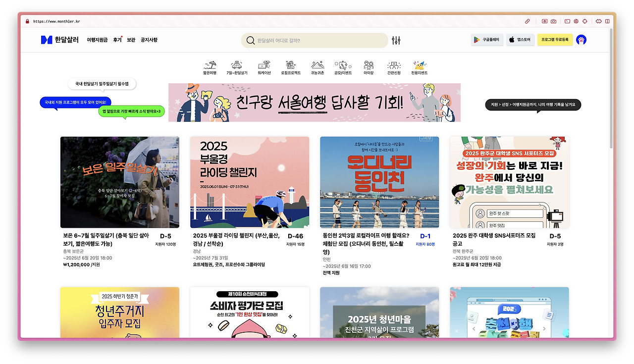Click the search input field

click(315, 40)
